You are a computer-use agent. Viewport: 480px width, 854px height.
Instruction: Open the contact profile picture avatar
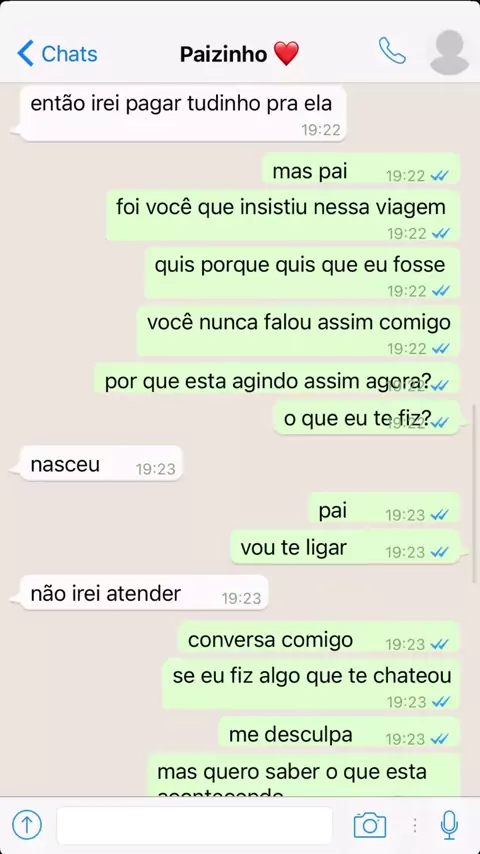pyautogui.click(x=449, y=52)
